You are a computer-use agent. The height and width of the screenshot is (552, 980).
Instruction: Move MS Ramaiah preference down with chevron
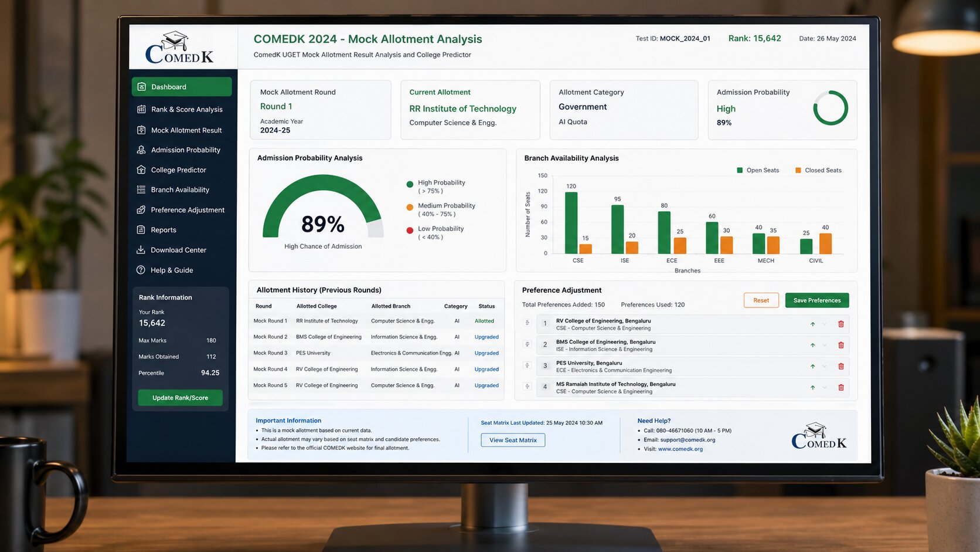pyautogui.click(x=825, y=387)
